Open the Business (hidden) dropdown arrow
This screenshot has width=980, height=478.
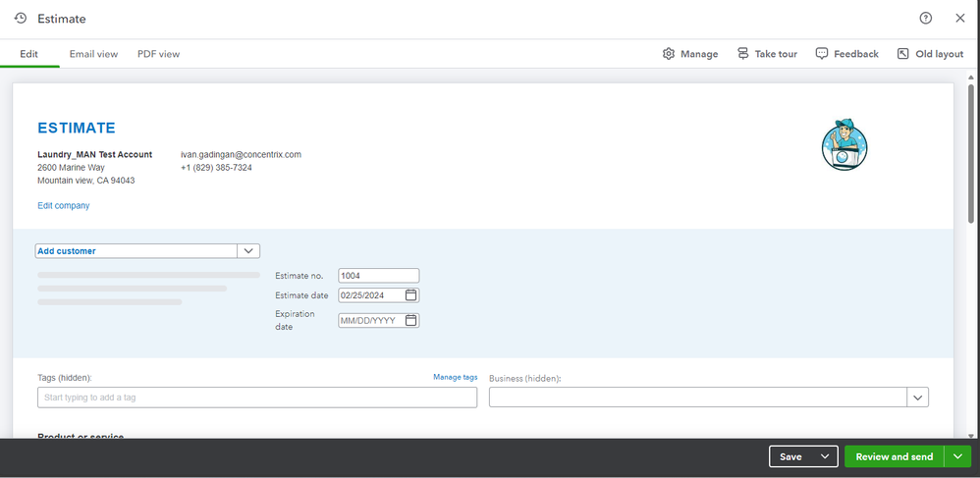click(x=917, y=398)
